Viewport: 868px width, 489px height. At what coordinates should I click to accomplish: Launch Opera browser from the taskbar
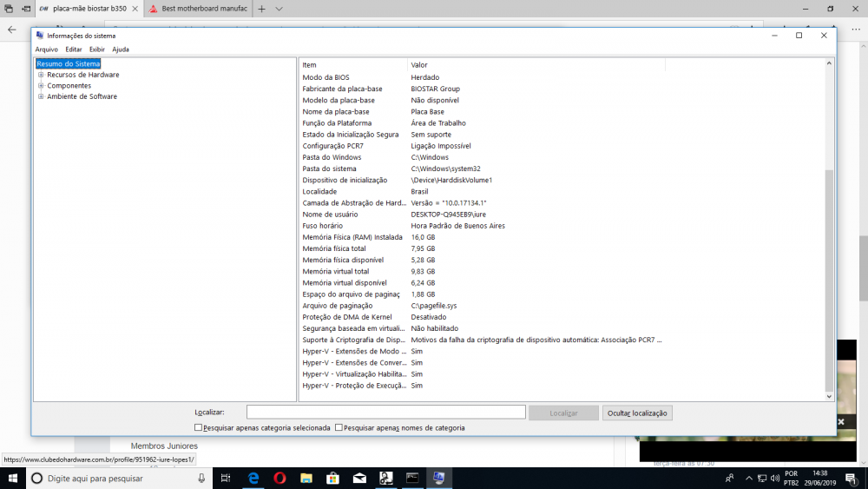[x=280, y=478]
